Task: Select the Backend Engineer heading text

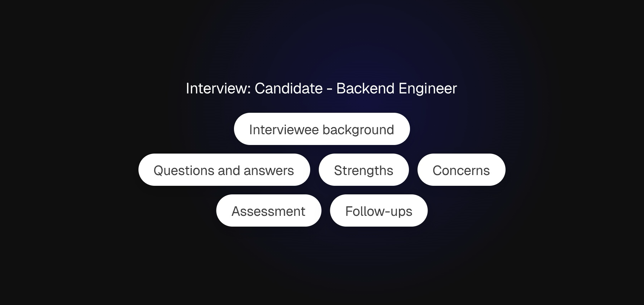Action: (x=396, y=88)
